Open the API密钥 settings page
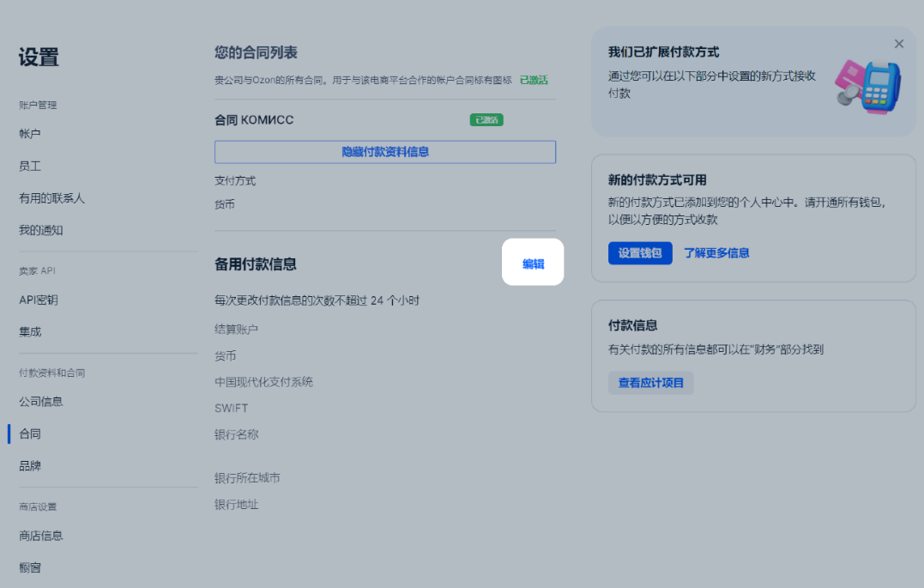The width and height of the screenshot is (924, 588). click(x=39, y=300)
